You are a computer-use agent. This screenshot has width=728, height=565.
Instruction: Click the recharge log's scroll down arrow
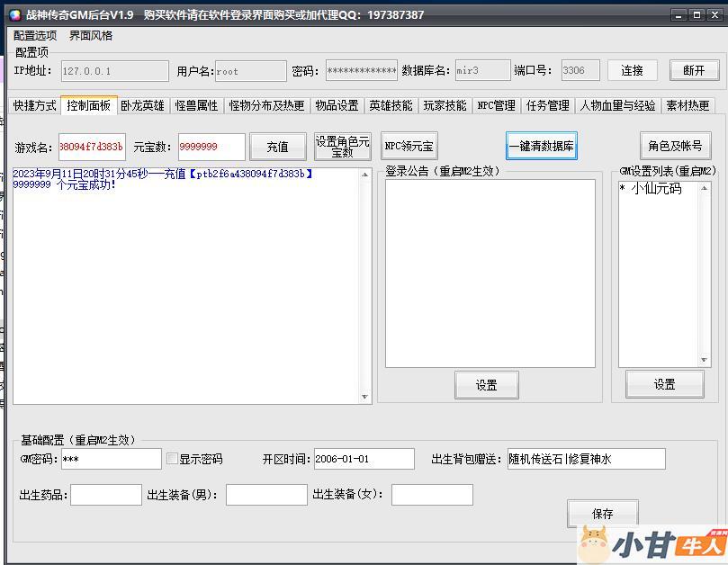pos(364,397)
